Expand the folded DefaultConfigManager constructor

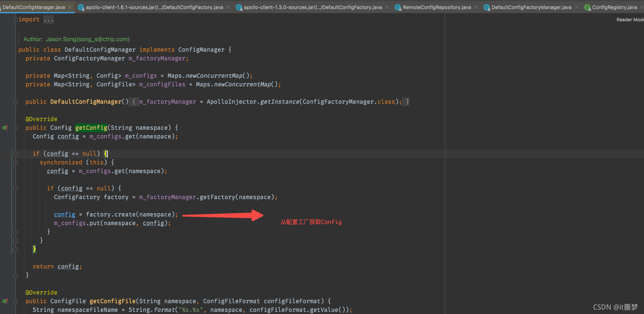click(16, 102)
